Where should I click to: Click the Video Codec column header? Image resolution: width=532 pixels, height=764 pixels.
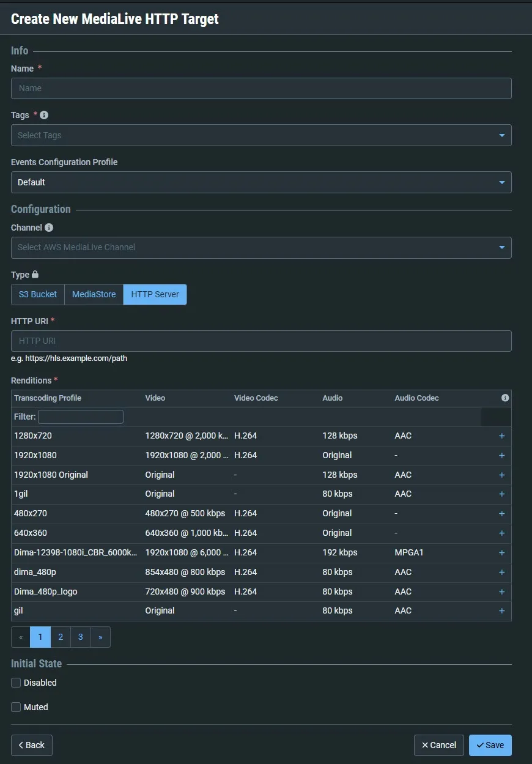(256, 398)
